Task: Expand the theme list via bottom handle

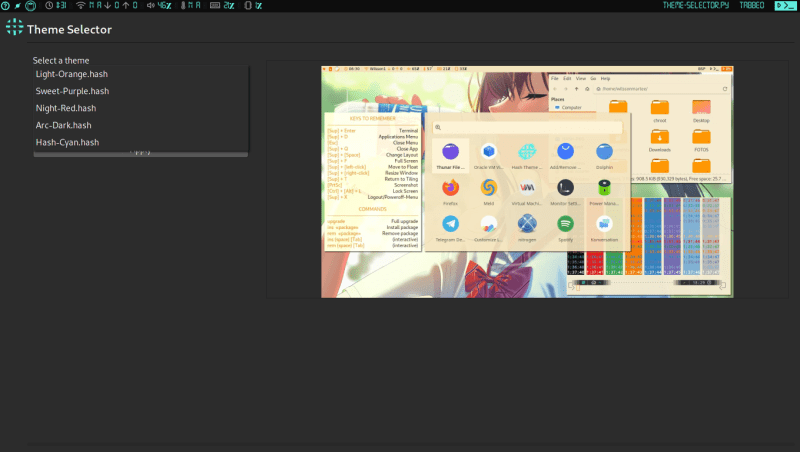Action: (x=141, y=153)
